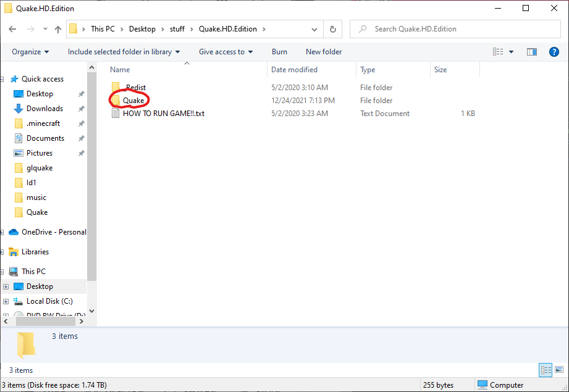Click the magnifier icon in the search box

coord(363,29)
